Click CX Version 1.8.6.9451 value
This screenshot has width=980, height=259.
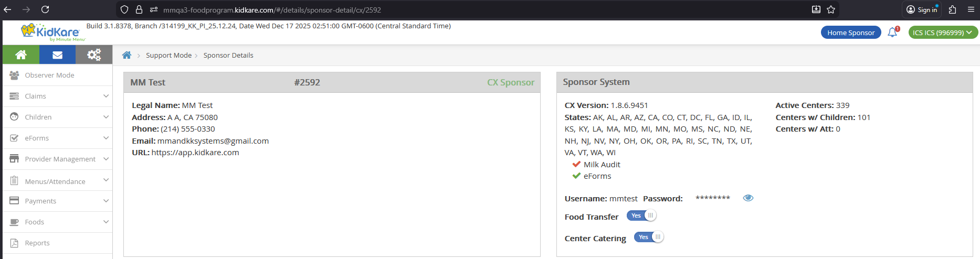click(629, 105)
